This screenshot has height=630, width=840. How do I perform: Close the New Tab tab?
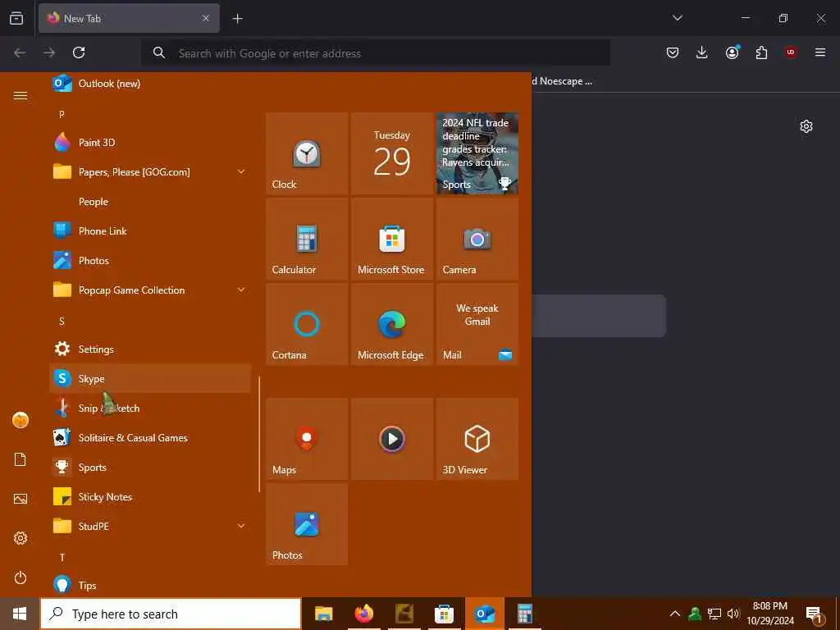206,18
